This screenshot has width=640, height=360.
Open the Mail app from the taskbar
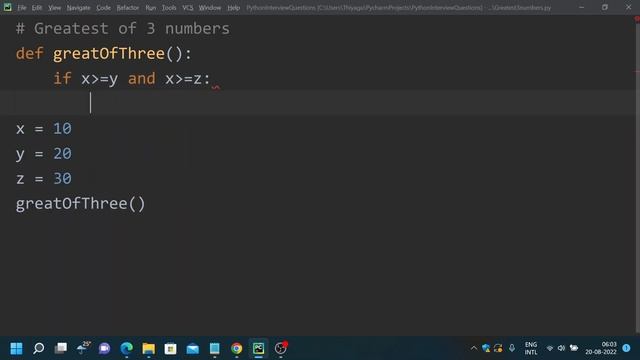click(193, 349)
